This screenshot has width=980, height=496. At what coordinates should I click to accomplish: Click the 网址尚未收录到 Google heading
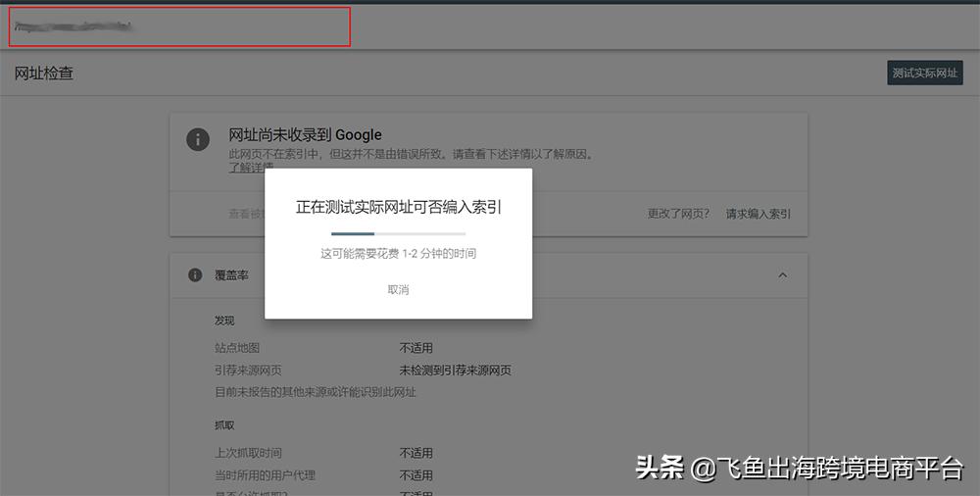coord(305,134)
